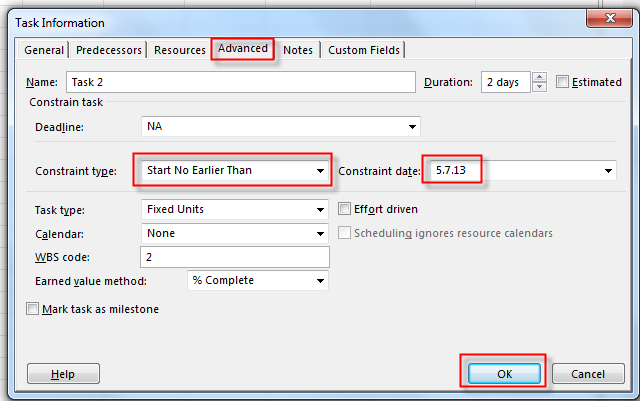Toggle the Estimated checkbox

563,83
